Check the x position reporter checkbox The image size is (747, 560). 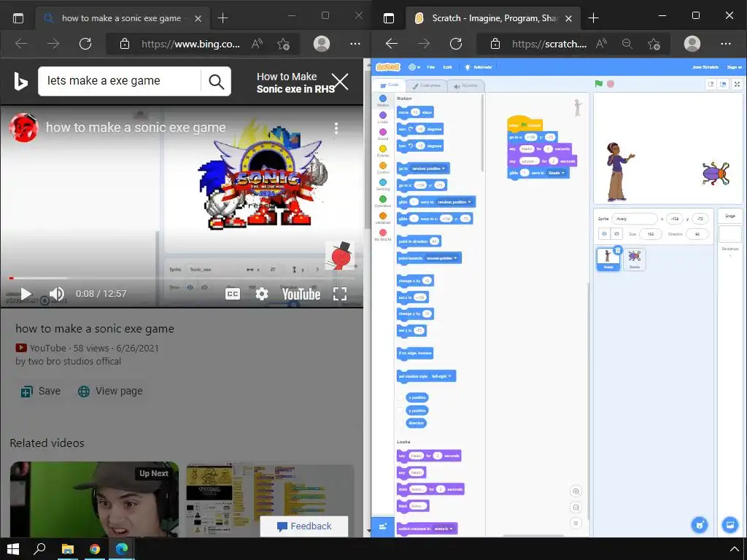[400, 397]
